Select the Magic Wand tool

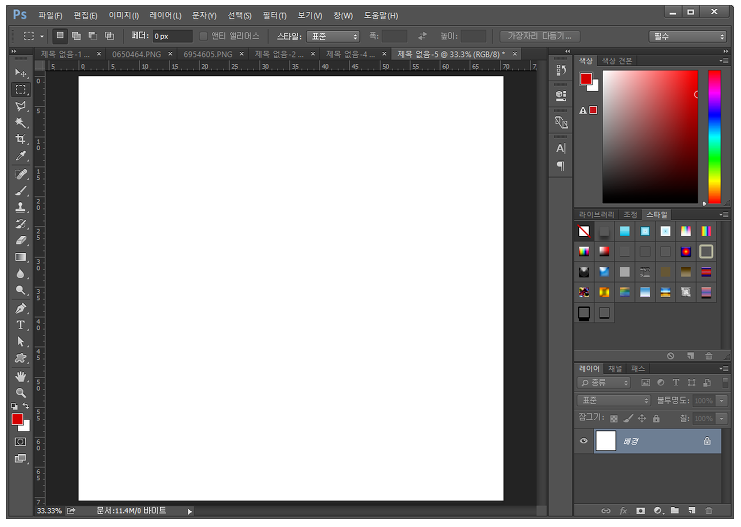click(21, 122)
